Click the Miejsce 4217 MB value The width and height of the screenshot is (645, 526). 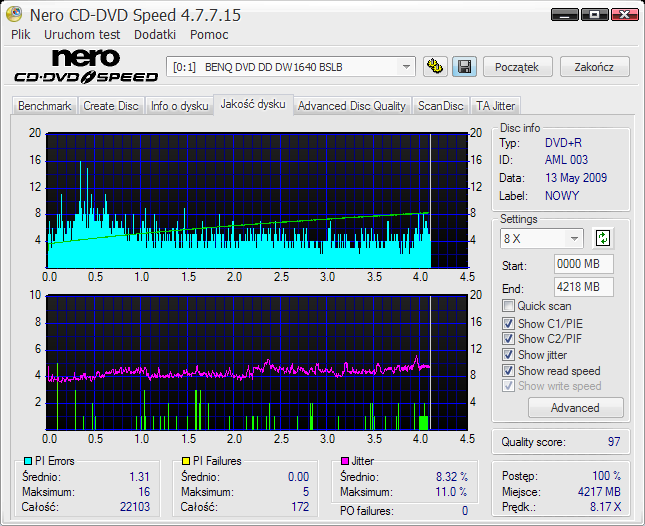pos(599,491)
